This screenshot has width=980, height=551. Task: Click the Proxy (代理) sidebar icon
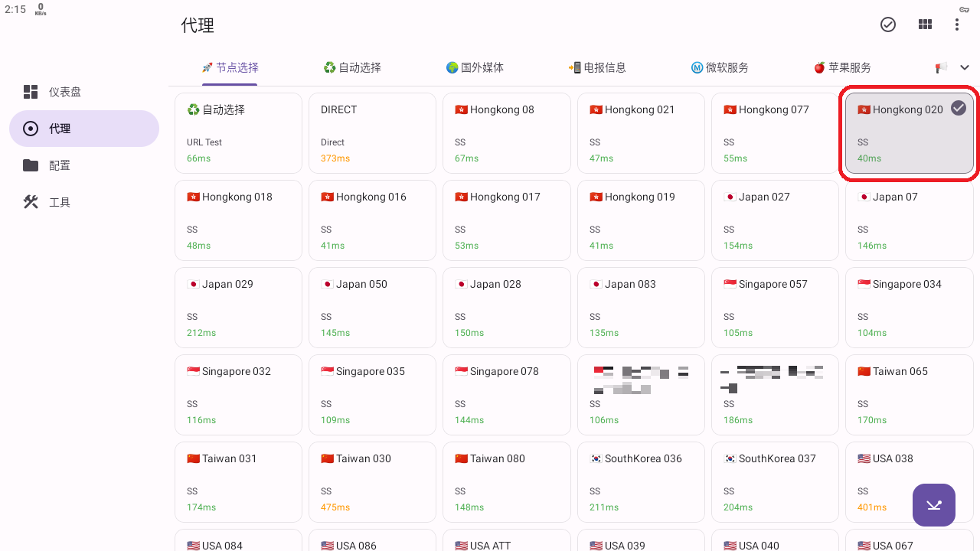pos(31,129)
